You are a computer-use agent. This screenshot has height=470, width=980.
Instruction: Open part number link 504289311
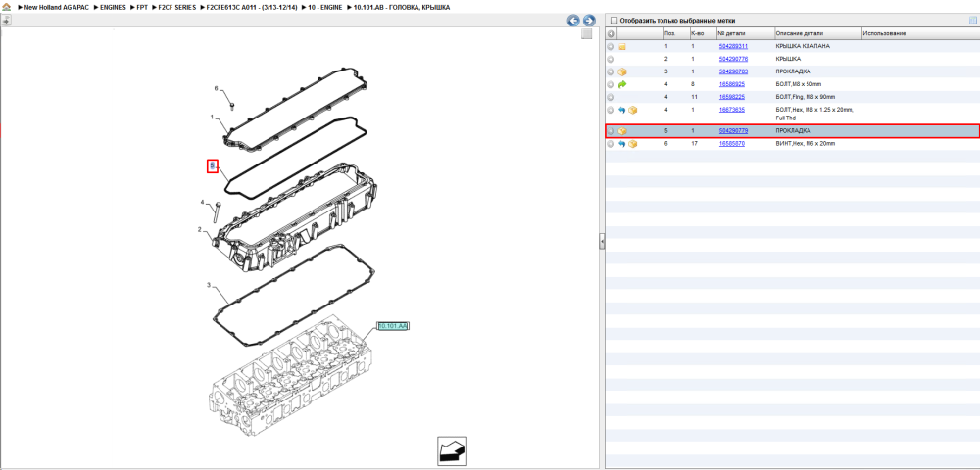733,47
